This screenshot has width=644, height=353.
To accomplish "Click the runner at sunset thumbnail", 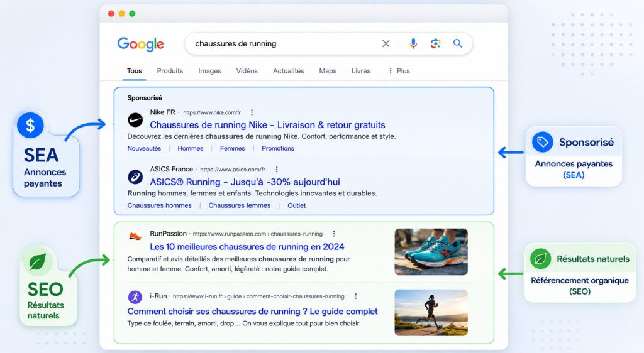I will coord(431,313).
